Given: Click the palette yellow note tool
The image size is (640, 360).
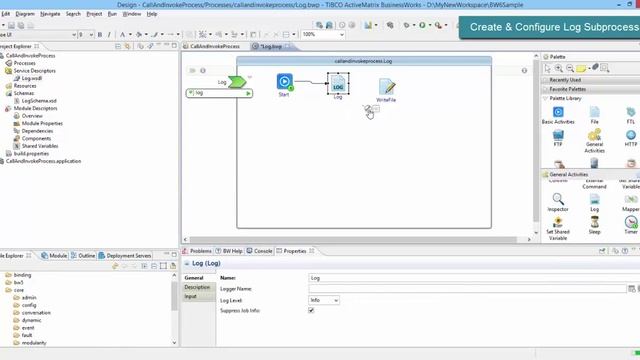Looking at the screenshot, I should (x=581, y=69).
